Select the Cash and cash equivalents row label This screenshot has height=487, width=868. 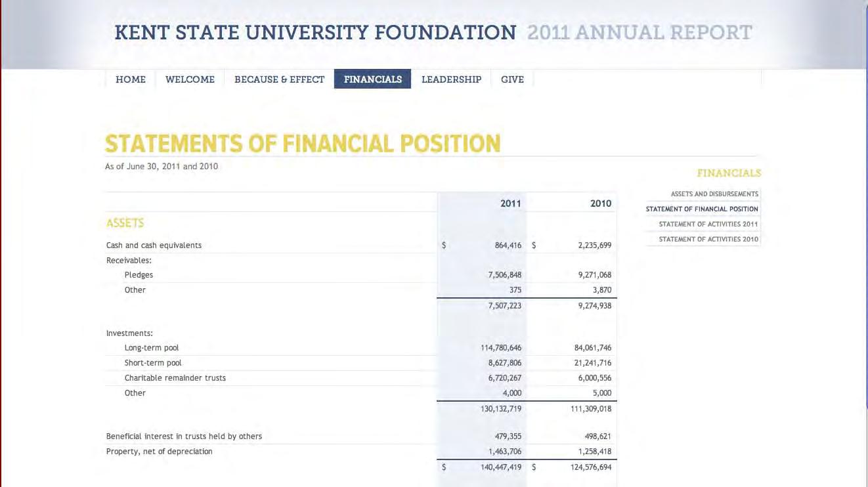pos(154,245)
